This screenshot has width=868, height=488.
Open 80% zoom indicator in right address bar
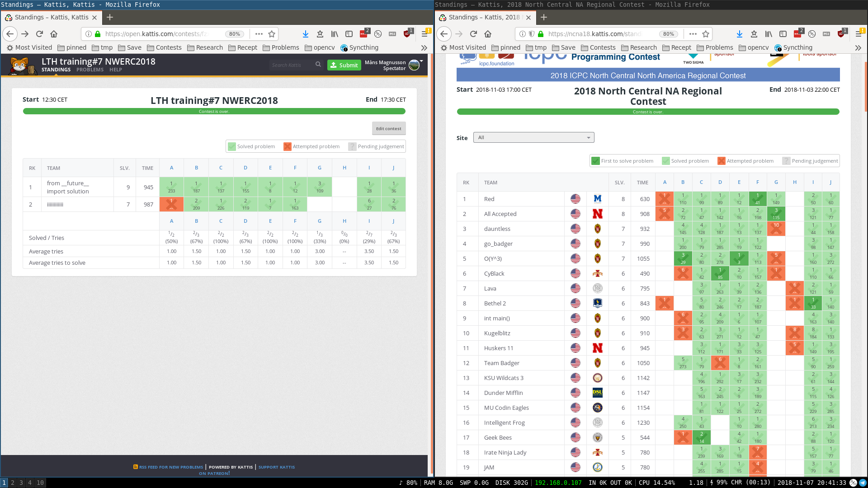coord(669,34)
